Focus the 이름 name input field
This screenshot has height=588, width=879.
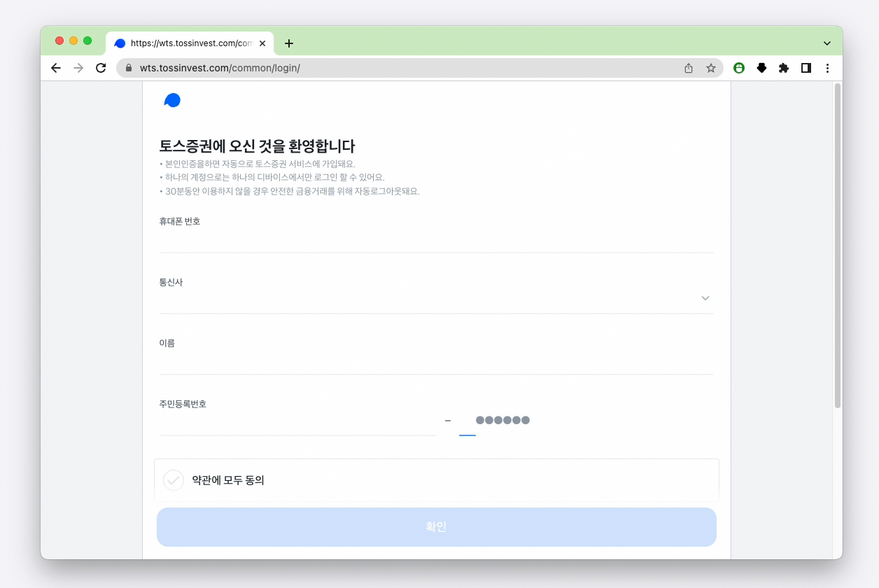coord(437,362)
